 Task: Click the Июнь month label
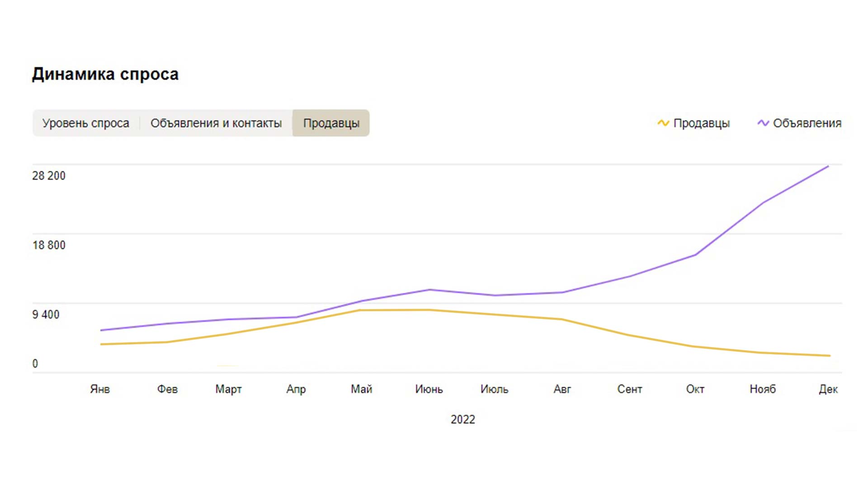[429, 389]
